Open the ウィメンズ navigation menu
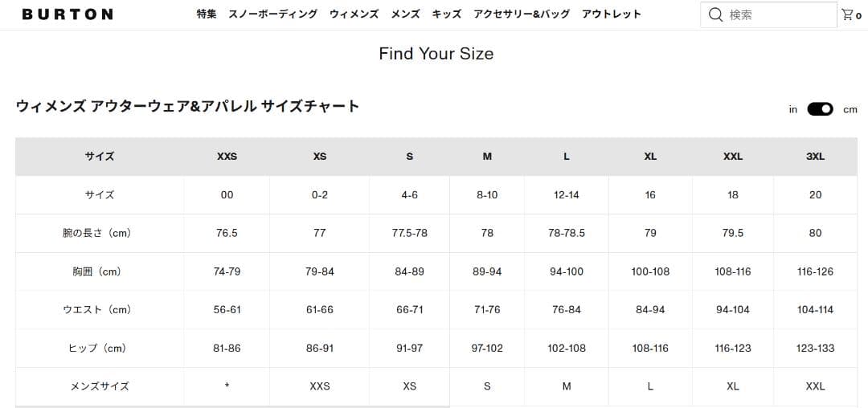868x408 pixels. click(x=354, y=14)
